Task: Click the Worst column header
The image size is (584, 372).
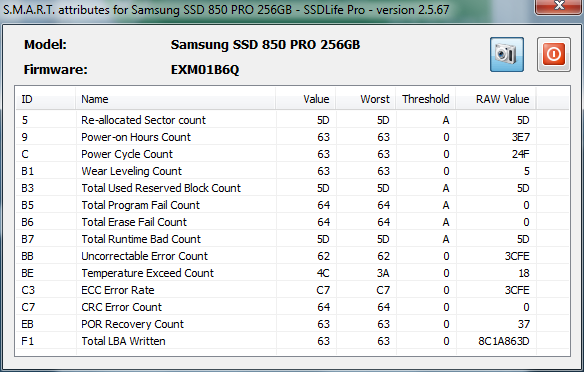Action: [x=365, y=99]
